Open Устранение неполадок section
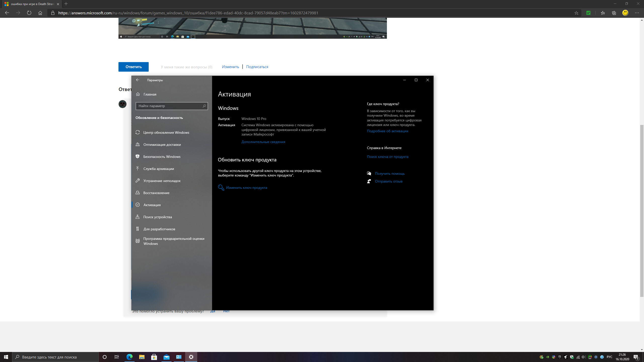Image resolution: width=644 pixels, height=362 pixels. coord(172,181)
